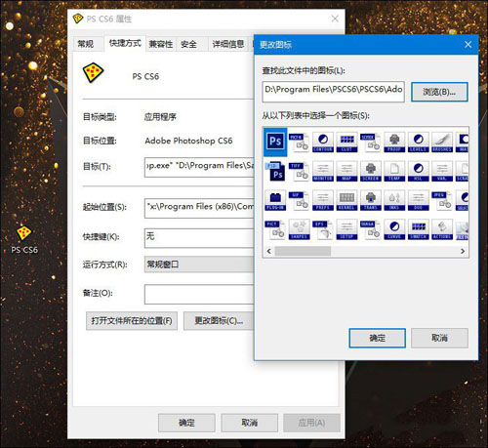The width and height of the screenshot is (488, 448).
Task: Click 应用(A) in the properties window
Action: (311, 423)
